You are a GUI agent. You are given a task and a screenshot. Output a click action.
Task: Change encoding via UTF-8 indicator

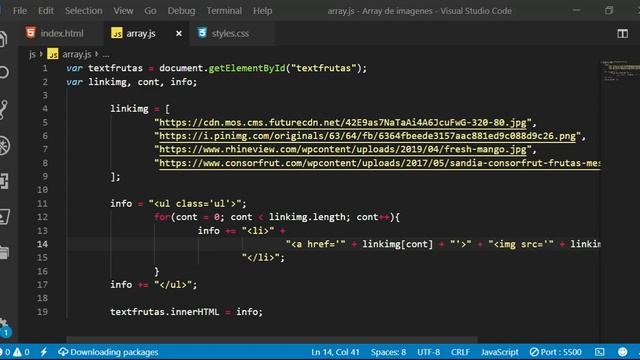[429, 352]
